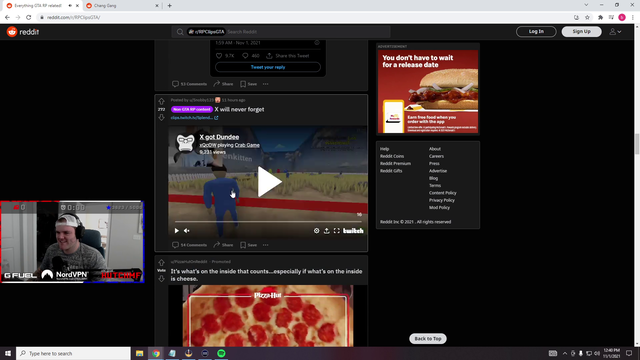Downvote the Pizza Hut promoted post

coord(162,279)
